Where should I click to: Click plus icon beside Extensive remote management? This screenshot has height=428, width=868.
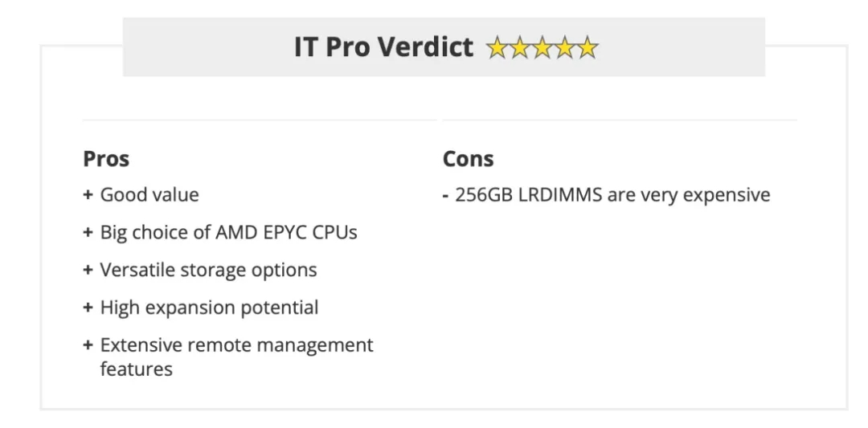pyautogui.click(x=88, y=345)
